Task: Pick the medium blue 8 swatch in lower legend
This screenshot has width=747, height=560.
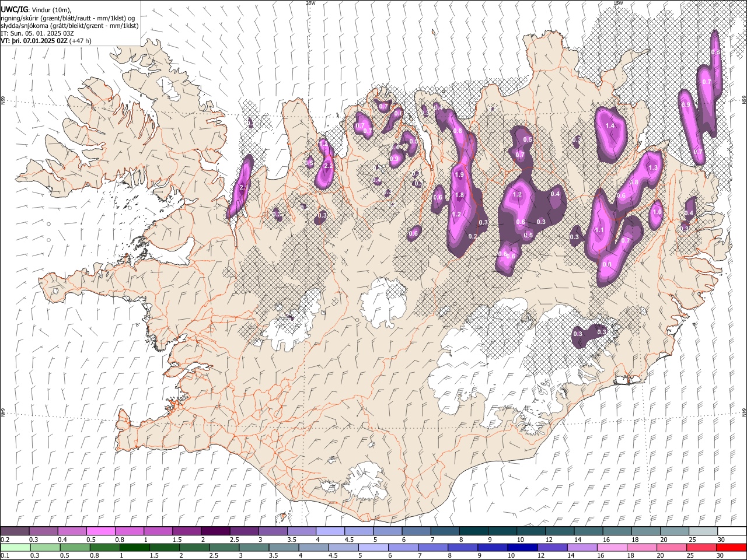Action: click(463, 548)
